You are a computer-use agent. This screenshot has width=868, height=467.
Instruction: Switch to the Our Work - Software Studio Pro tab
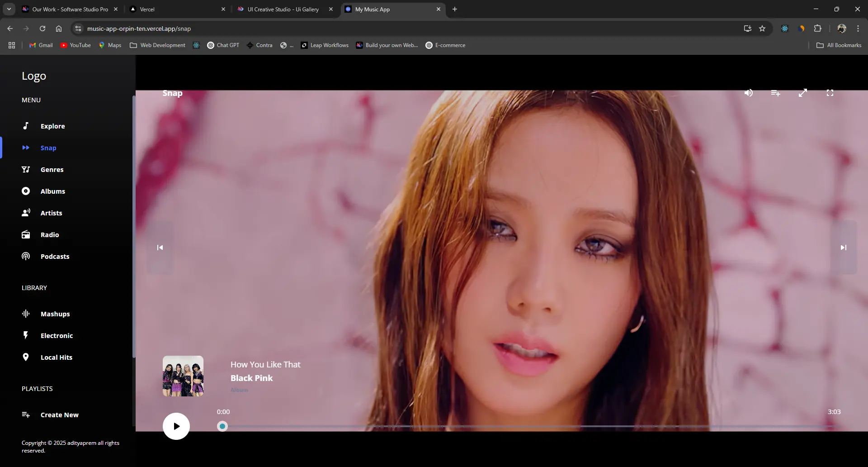pyautogui.click(x=70, y=9)
